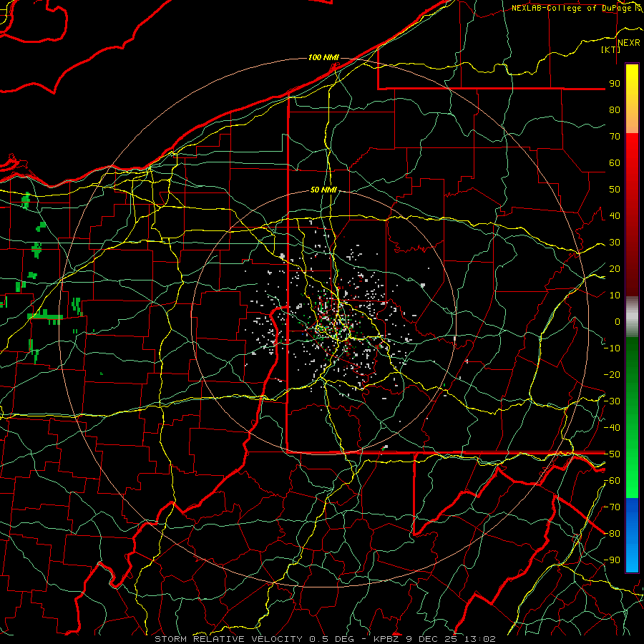
Task: Click the negative 60 scale value
Action: point(612,481)
